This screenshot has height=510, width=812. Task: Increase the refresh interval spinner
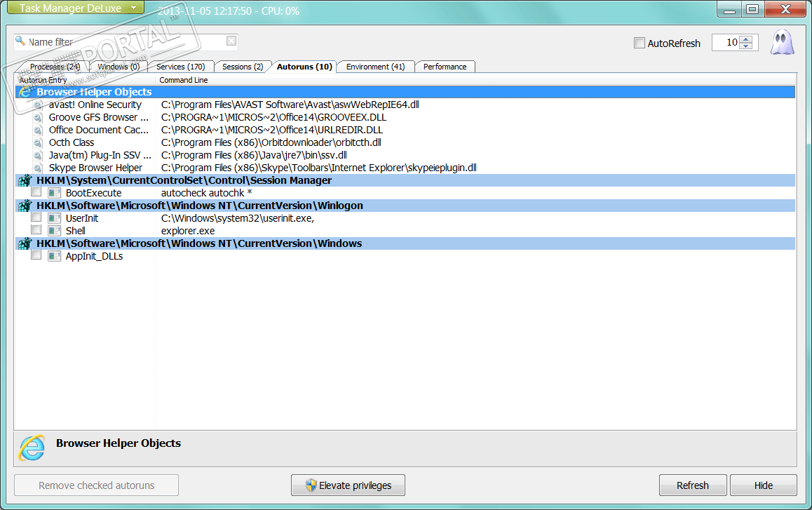click(x=745, y=39)
